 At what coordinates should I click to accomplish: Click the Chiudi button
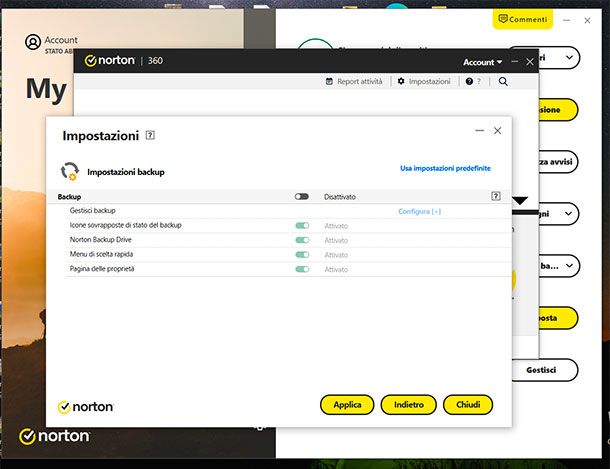pos(468,405)
